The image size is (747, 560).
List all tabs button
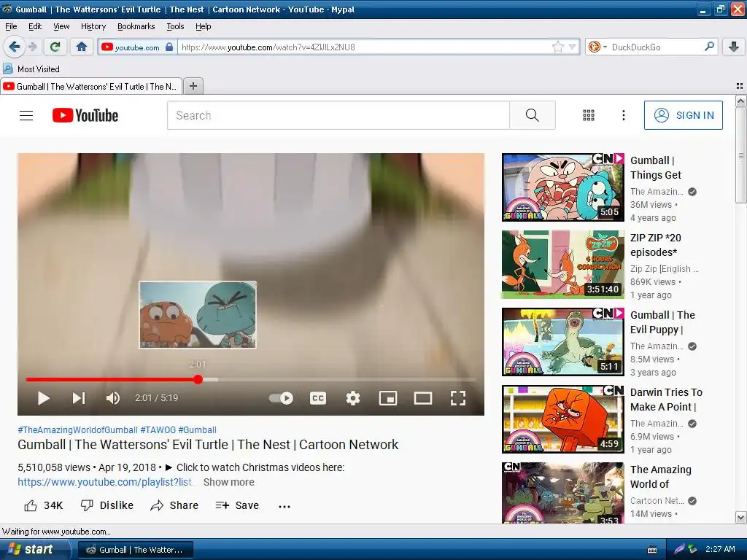coord(740,86)
